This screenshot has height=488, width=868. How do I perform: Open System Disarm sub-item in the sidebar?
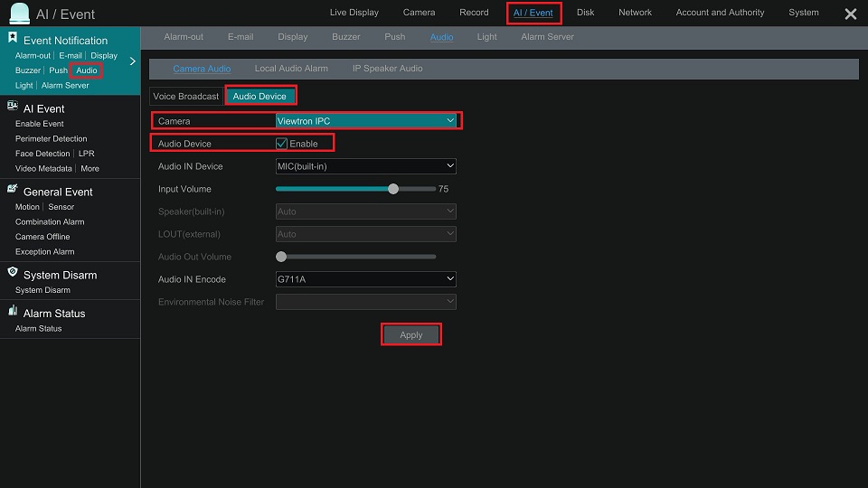[42, 290]
